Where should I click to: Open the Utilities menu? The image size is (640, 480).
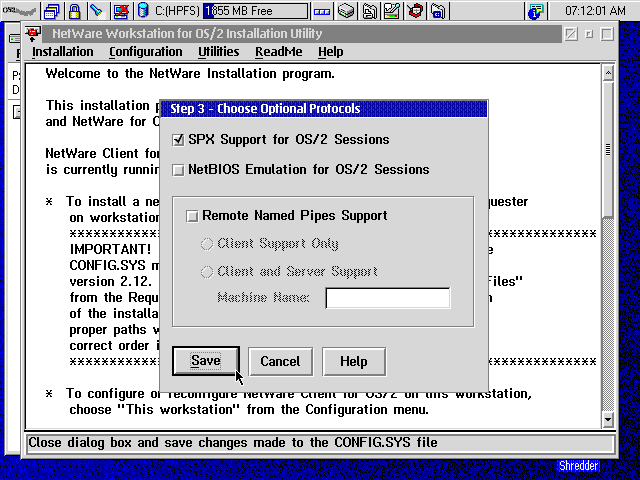point(218,52)
